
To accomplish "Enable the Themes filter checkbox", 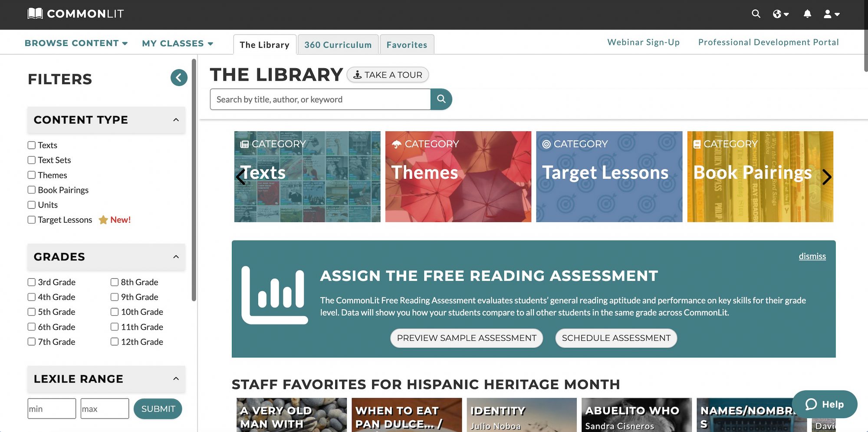I will pos(32,175).
